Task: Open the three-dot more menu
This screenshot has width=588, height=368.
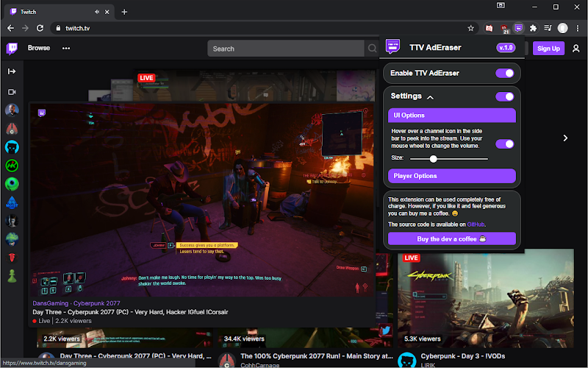Action: pos(66,48)
